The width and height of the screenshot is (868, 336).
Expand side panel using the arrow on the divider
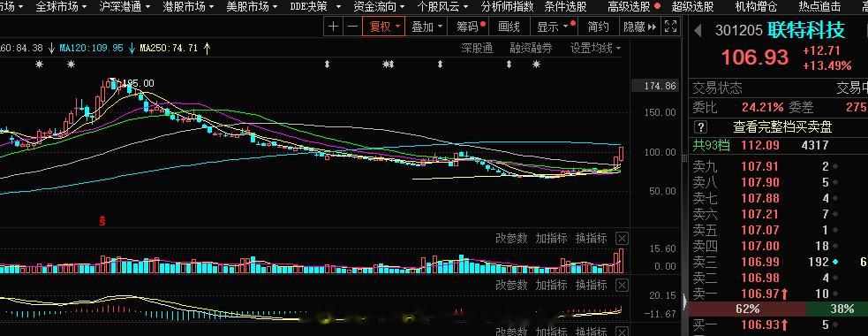(685, 302)
